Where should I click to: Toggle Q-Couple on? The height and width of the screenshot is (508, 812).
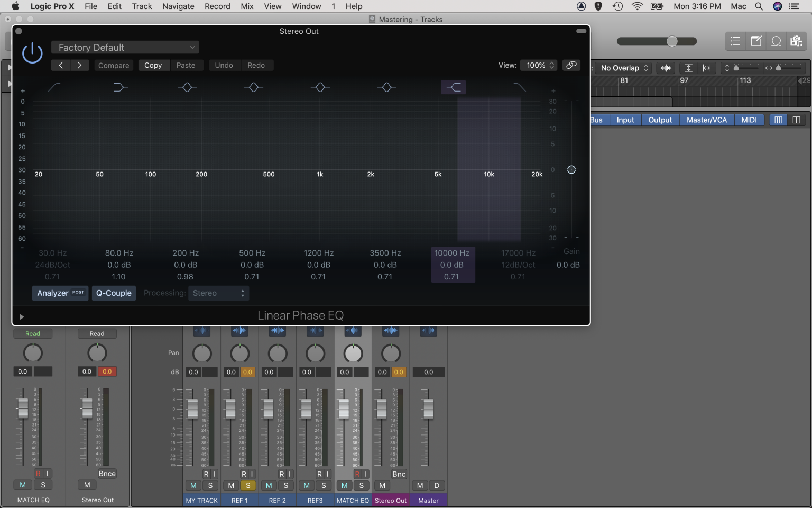[114, 293]
